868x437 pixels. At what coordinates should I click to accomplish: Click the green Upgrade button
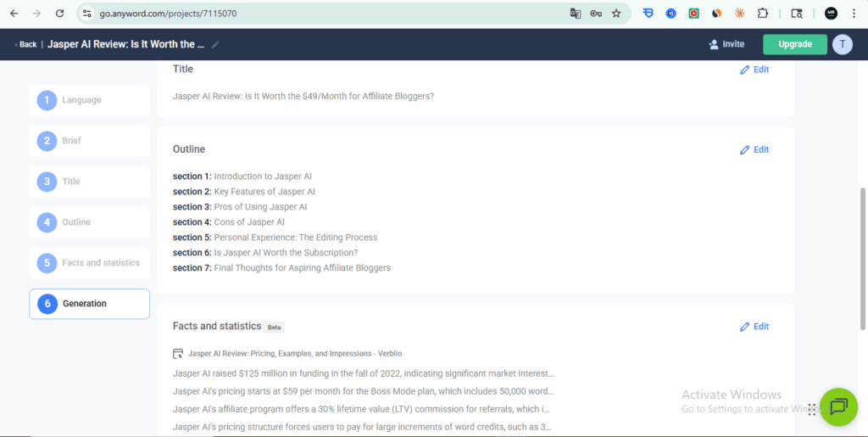795,44
